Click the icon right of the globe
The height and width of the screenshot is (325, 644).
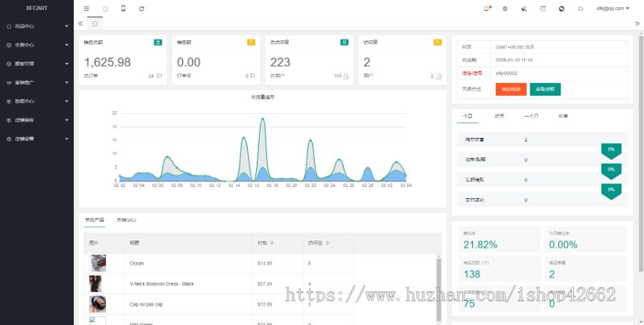(x=524, y=8)
